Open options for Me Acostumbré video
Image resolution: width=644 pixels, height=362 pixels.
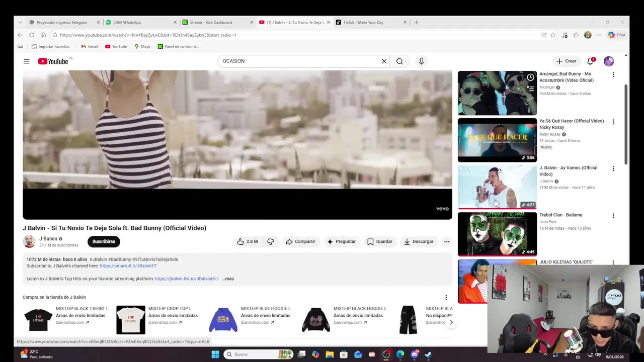point(613,75)
